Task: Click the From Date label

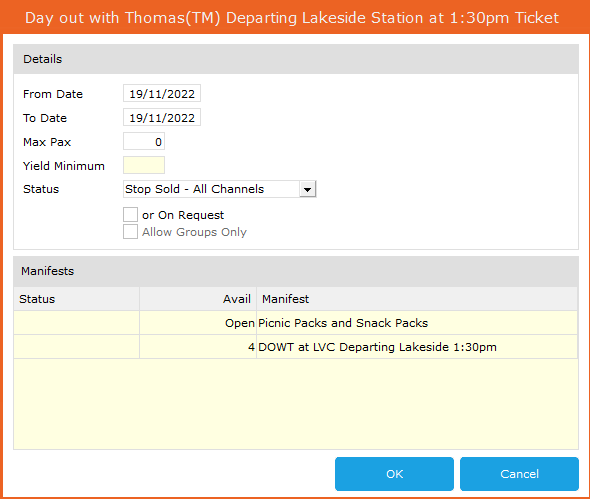Action: [x=53, y=94]
